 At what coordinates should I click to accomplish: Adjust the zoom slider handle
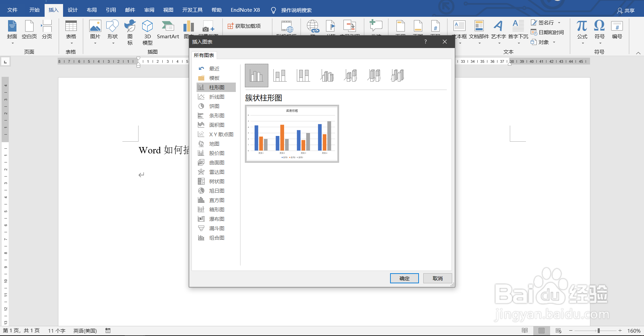click(x=599, y=331)
